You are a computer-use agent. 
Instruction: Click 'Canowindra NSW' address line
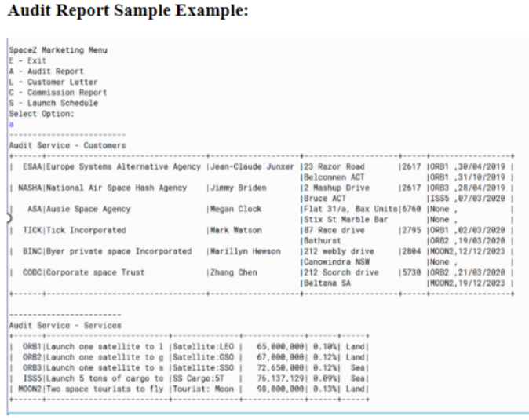point(337,262)
